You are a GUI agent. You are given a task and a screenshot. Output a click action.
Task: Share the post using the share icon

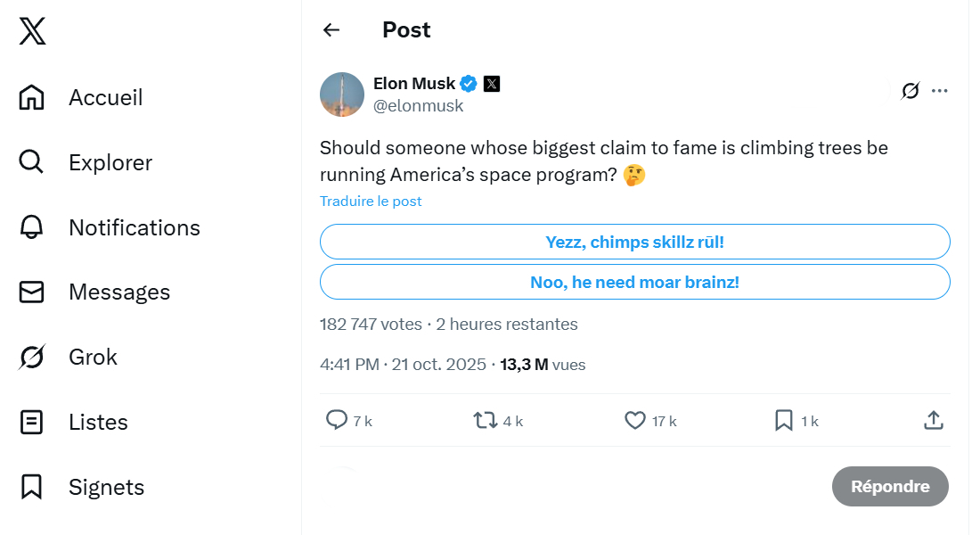(x=933, y=420)
